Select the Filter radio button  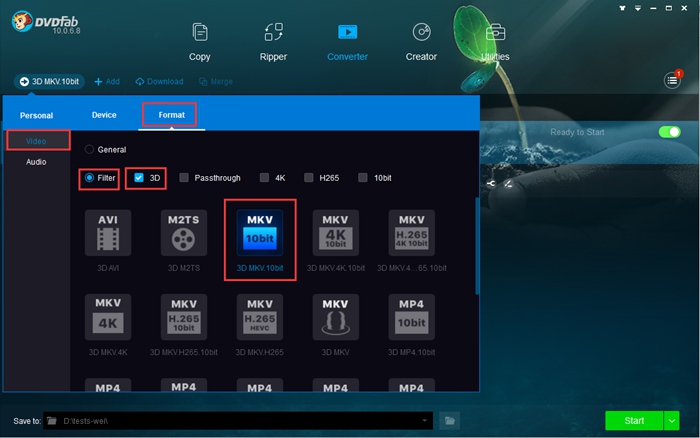(89, 178)
